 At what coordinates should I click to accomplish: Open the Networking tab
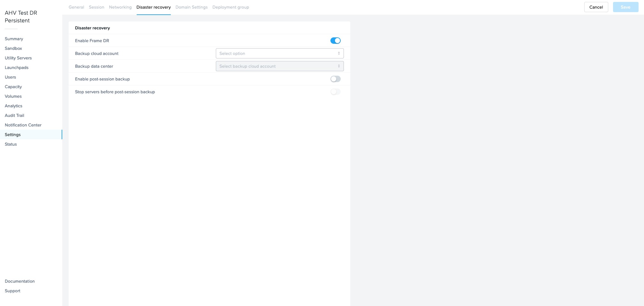click(120, 7)
